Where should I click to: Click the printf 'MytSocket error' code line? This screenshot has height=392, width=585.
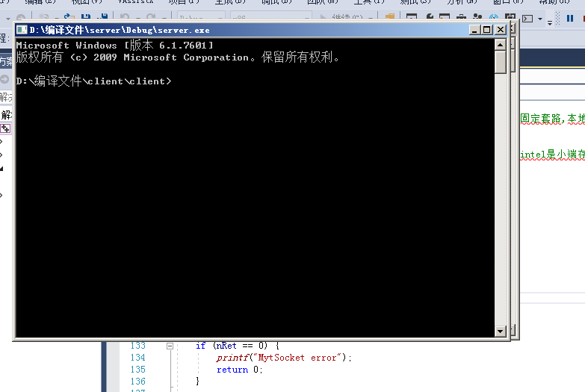284,358
